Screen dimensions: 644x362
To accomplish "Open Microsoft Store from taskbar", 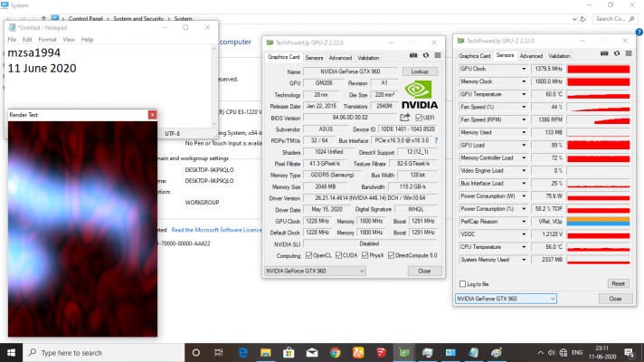I will click(289, 353).
